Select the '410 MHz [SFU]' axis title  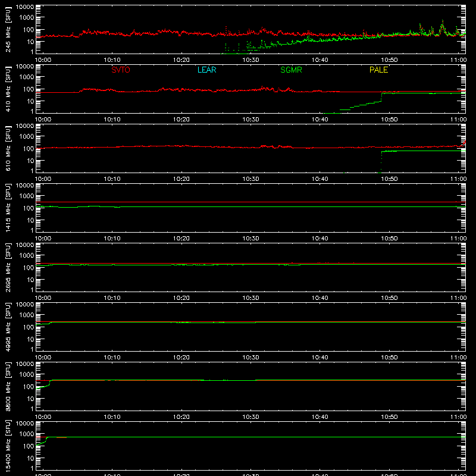[x=8, y=89]
